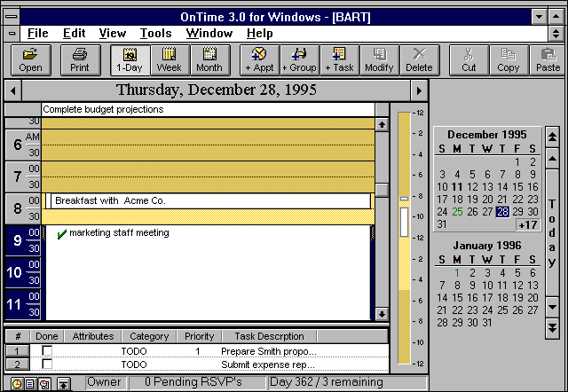
Task: Switch to Week view icon
Action: pyautogui.click(x=169, y=59)
